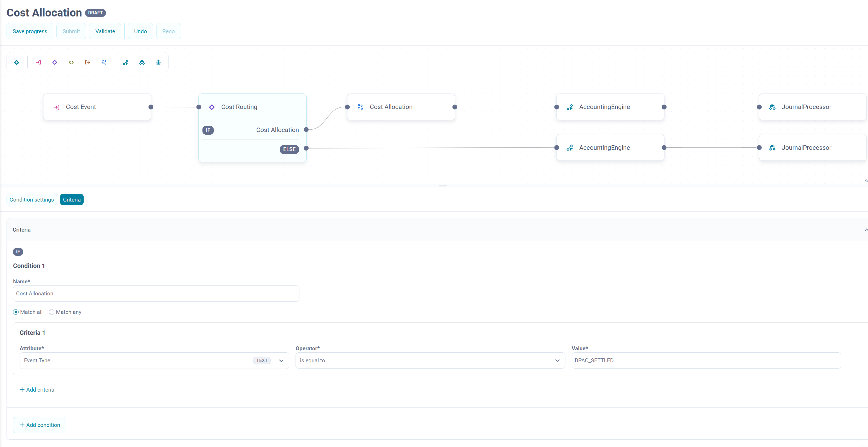
Task: Click the Add criteria link
Action: pyautogui.click(x=37, y=390)
